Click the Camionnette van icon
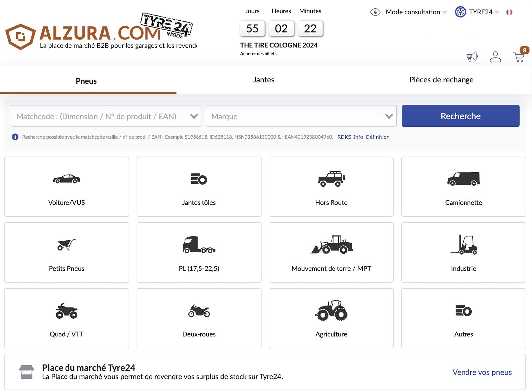Image resolution: width=532 pixels, height=392 pixels. (x=464, y=179)
